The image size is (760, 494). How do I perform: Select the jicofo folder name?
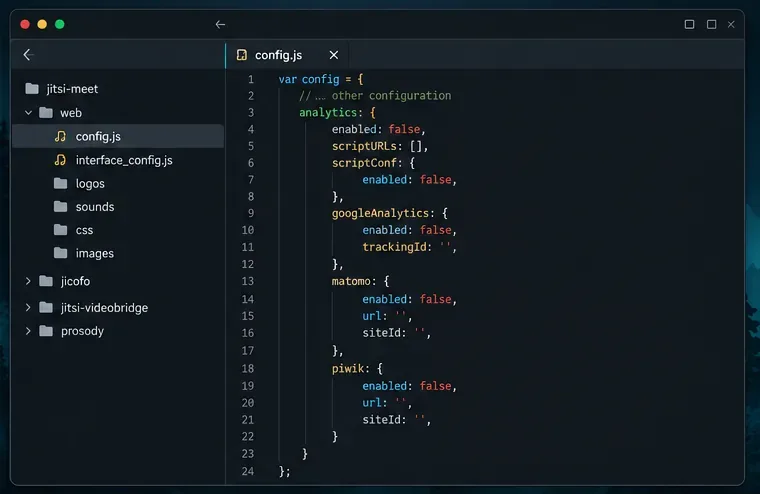click(x=75, y=281)
